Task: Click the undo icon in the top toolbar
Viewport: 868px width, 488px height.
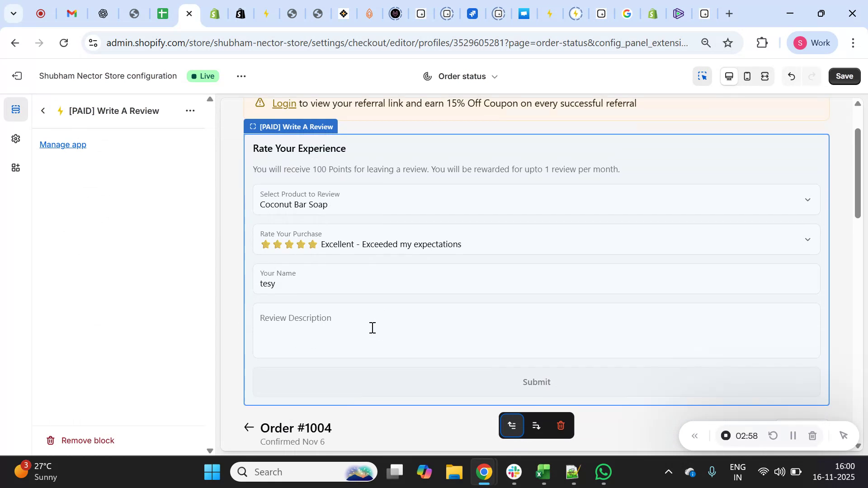Action: (x=791, y=76)
